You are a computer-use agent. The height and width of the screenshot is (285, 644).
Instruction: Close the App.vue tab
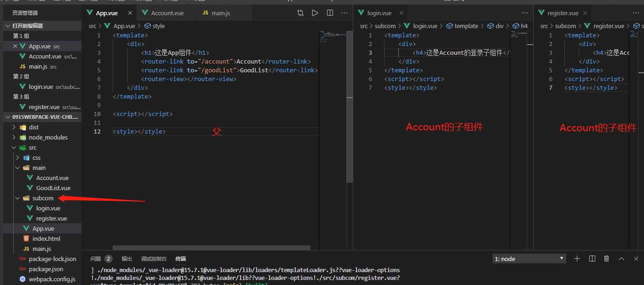[130, 13]
